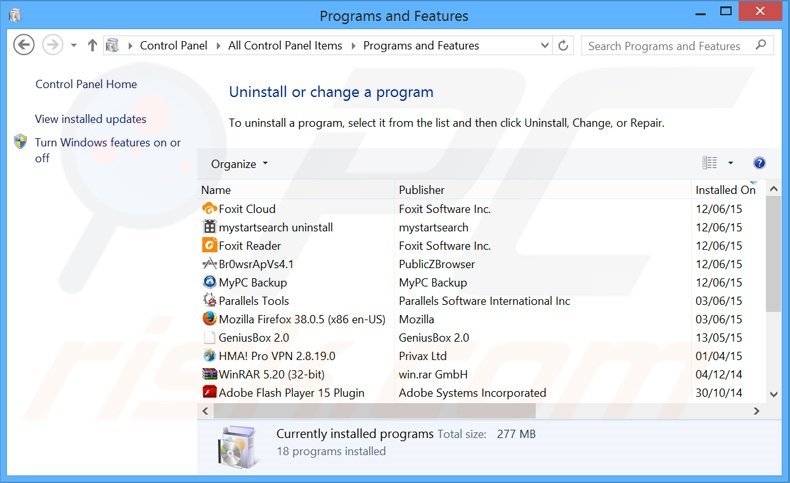Sort by the Name column header

click(296, 190)
